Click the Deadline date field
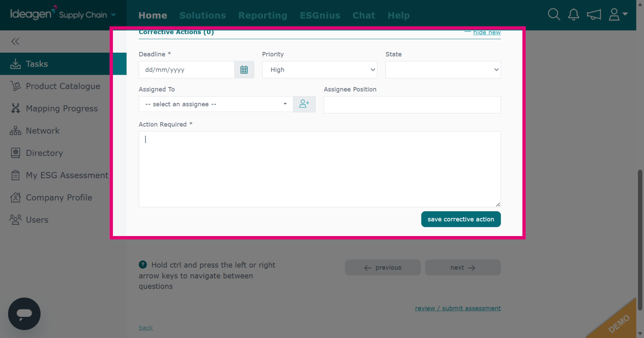Image resolution: width=644 pixels, height=338 pixels. coord(186,70)
